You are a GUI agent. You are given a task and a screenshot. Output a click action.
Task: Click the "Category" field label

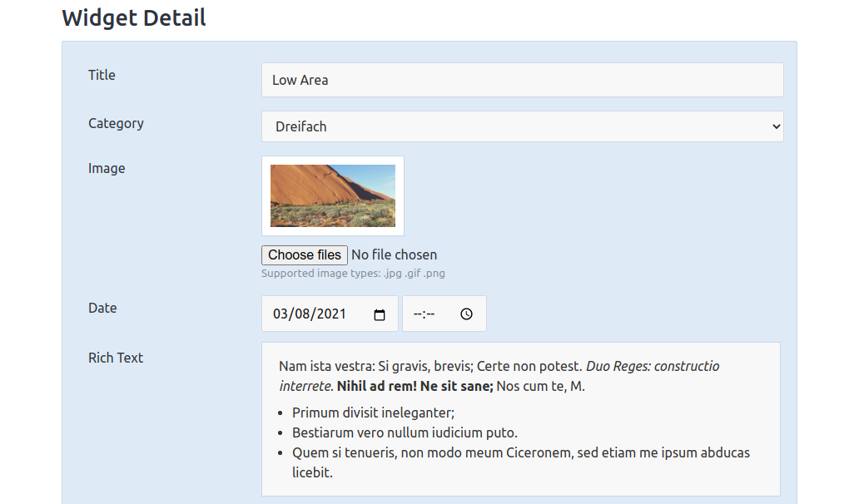[x=116, y=123]
